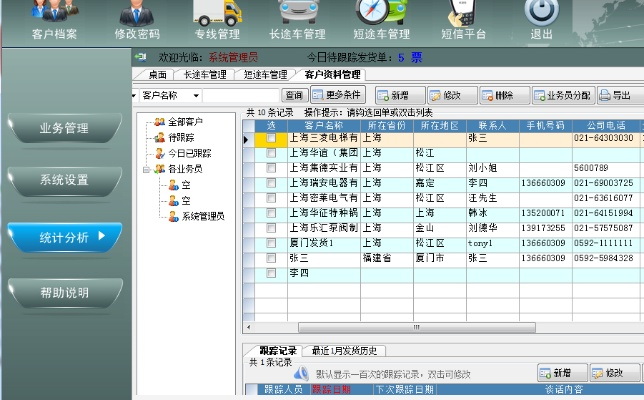Tick checkbox for 上海三菱电梯 row
Screen dimensions: 644x400
click(271, 139)
